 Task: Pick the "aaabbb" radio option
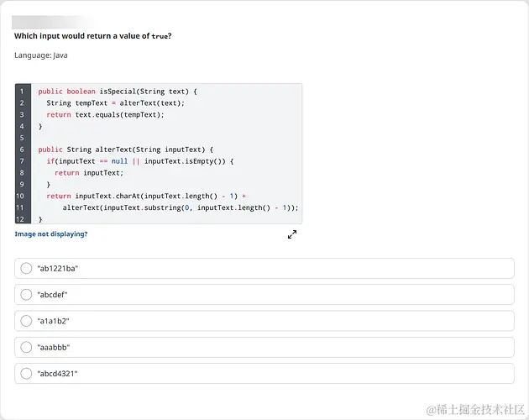[26, 347]
